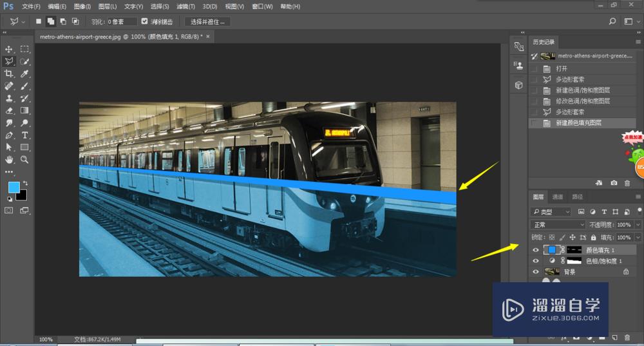
Task: Select the Zoom tool
Action: pyautogui.click(x=24, y=159)
